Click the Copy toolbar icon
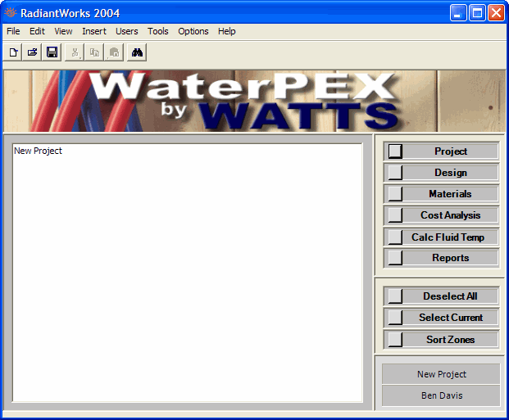The height and width of the screenshot is (420, 509). coord(94,52)
